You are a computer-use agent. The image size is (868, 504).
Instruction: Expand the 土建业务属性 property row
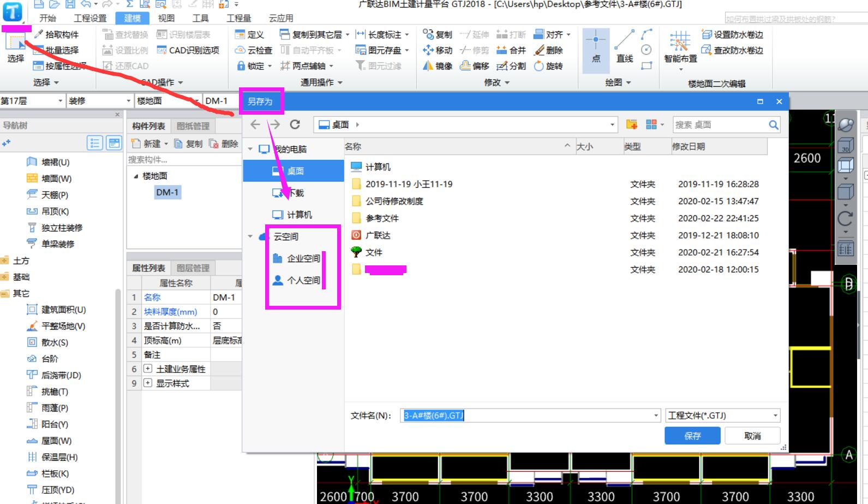[x=148, y=369]
